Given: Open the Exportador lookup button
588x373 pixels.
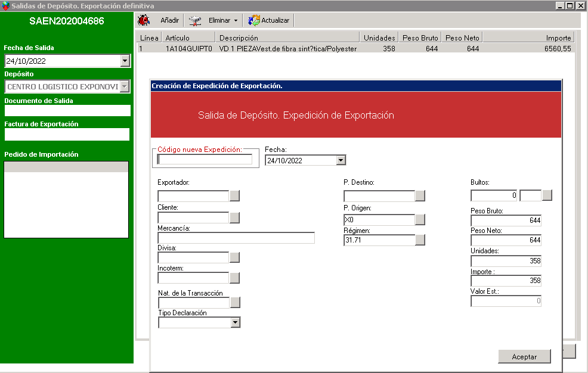Looking at the screenshot, I should pos(235,196).
